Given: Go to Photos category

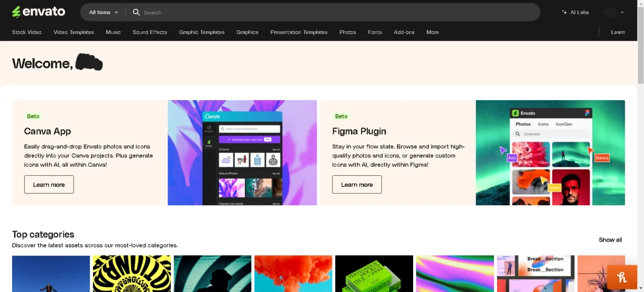Looking at the screenshot, I should coord(348,32).
